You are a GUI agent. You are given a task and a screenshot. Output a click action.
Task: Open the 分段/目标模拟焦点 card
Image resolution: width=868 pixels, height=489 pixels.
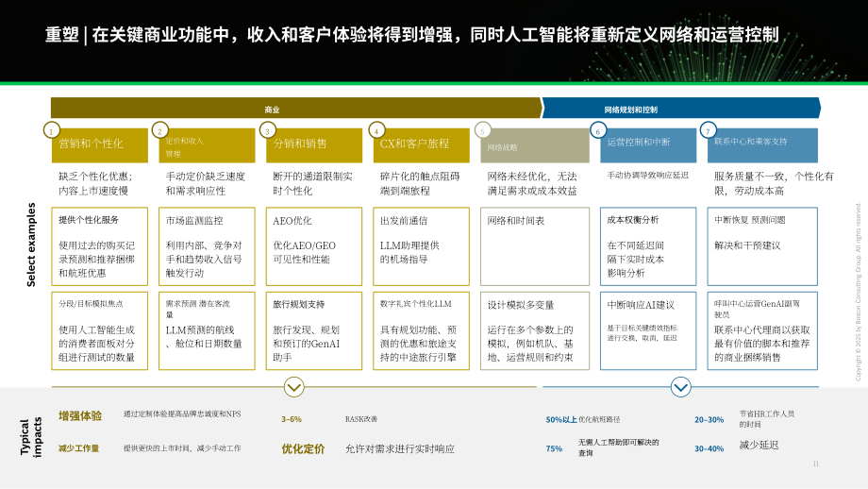100,330
